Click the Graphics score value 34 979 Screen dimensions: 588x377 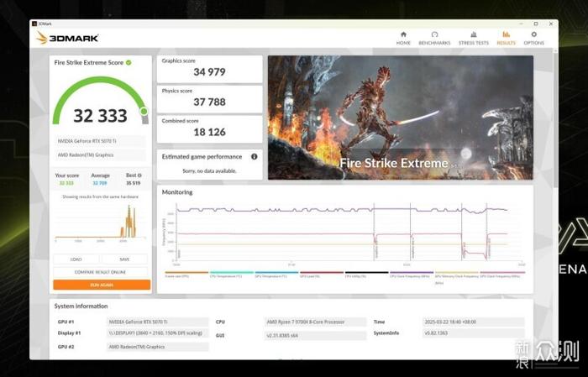coord(209,72)
